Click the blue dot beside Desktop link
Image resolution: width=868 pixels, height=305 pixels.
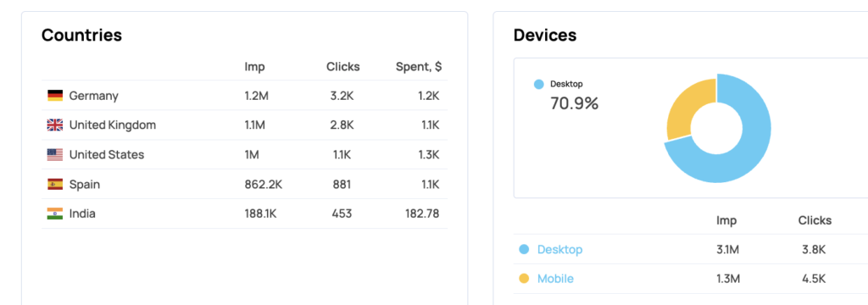(x=524, y=250)
